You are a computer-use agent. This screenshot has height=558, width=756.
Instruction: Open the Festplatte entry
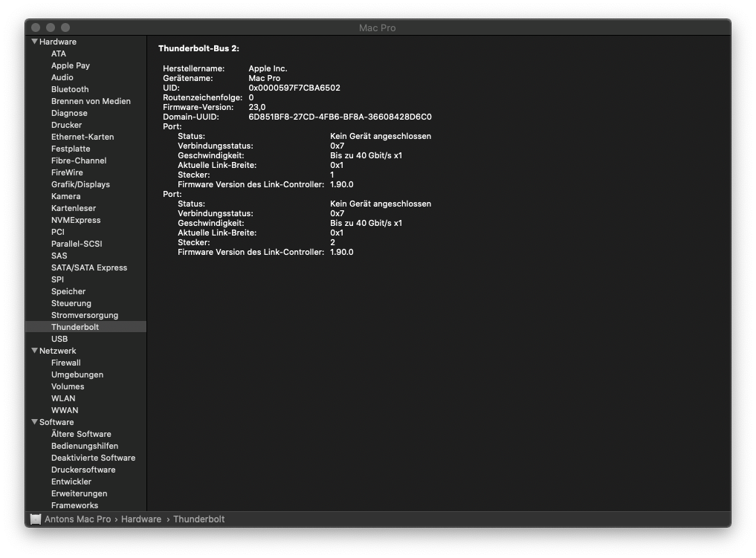[x=71, y=149]
